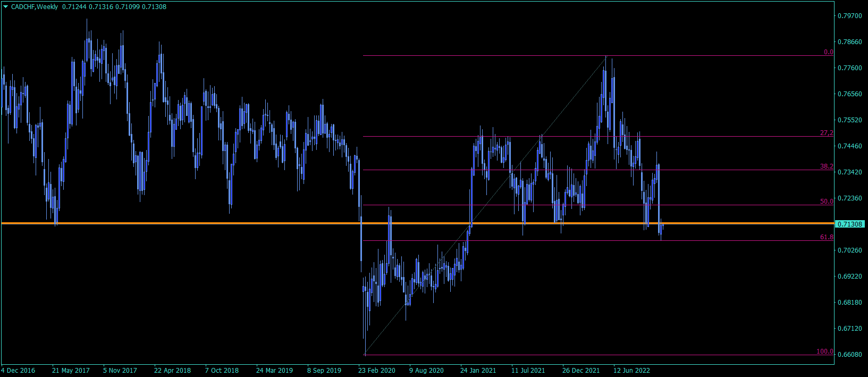
Task: Click the 24 Jan 2021 date label
Action: [x=478, y=371]
